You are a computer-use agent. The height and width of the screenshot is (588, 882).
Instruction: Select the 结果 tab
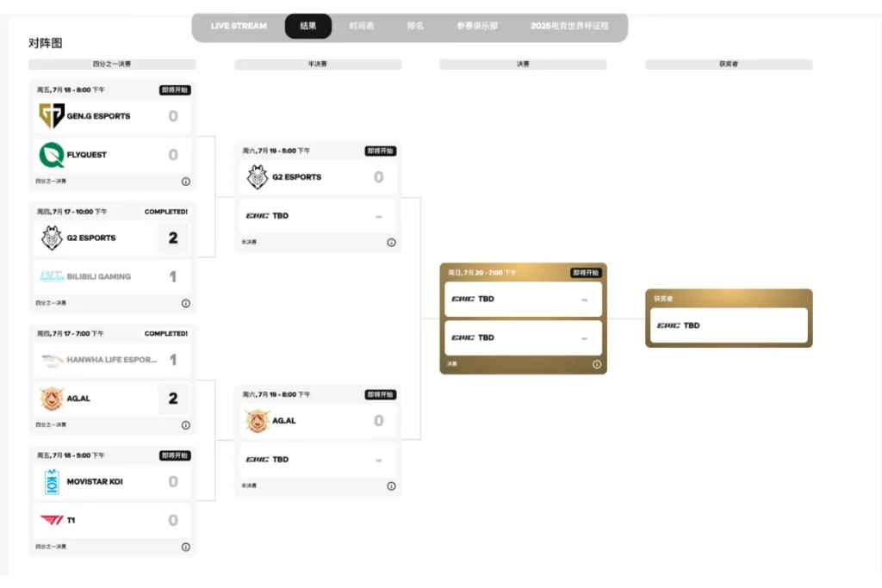tap(308, 26)
